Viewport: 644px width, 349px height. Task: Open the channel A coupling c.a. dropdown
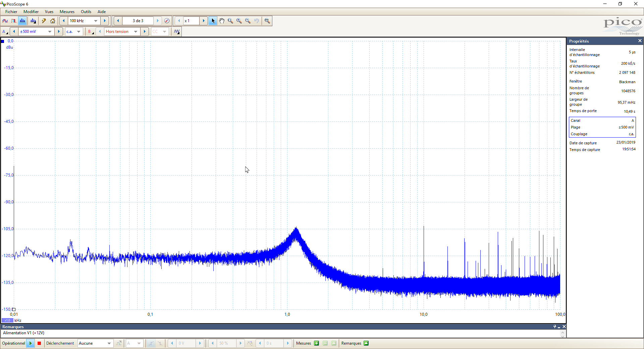(x=79, y=32)
